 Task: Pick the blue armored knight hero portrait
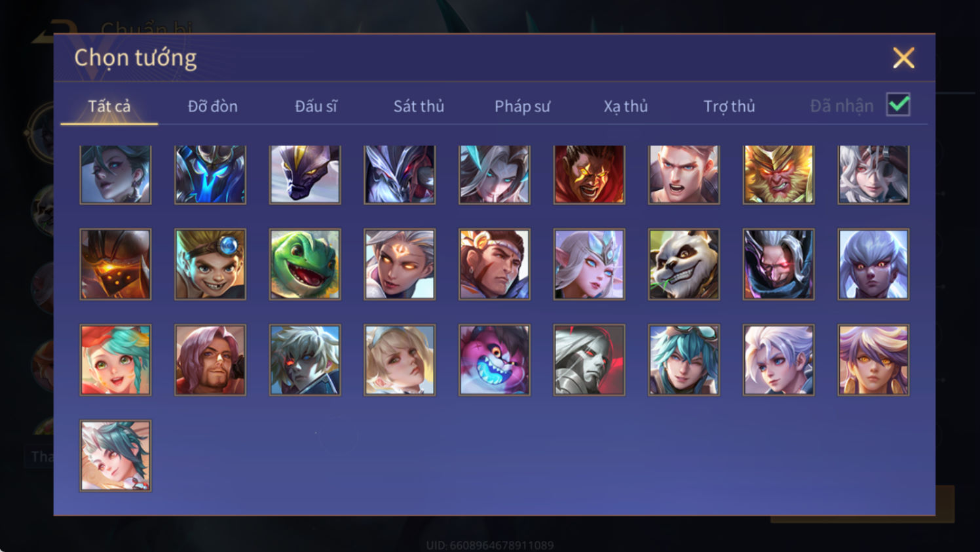point(210,174)
